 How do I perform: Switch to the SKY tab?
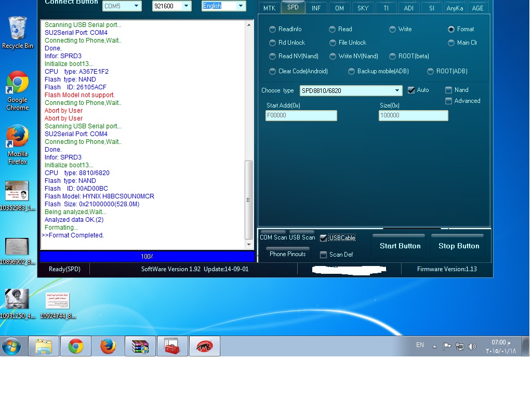point(363,8)
